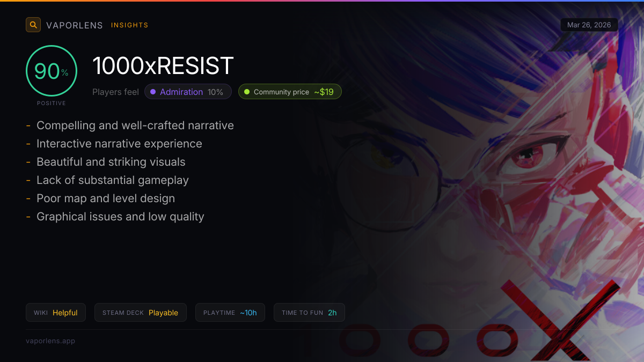Click the VaporLens magnifier logo icon
Screen dimensions: 644x362
pyautogui.click(x=33, y=25)
